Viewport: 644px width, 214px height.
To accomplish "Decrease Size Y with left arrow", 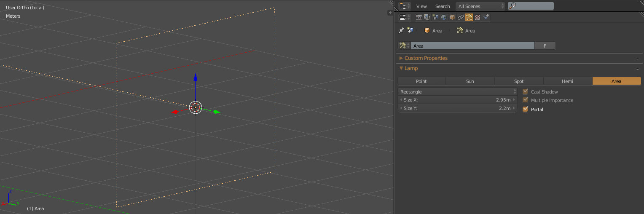I will point(401,108).
